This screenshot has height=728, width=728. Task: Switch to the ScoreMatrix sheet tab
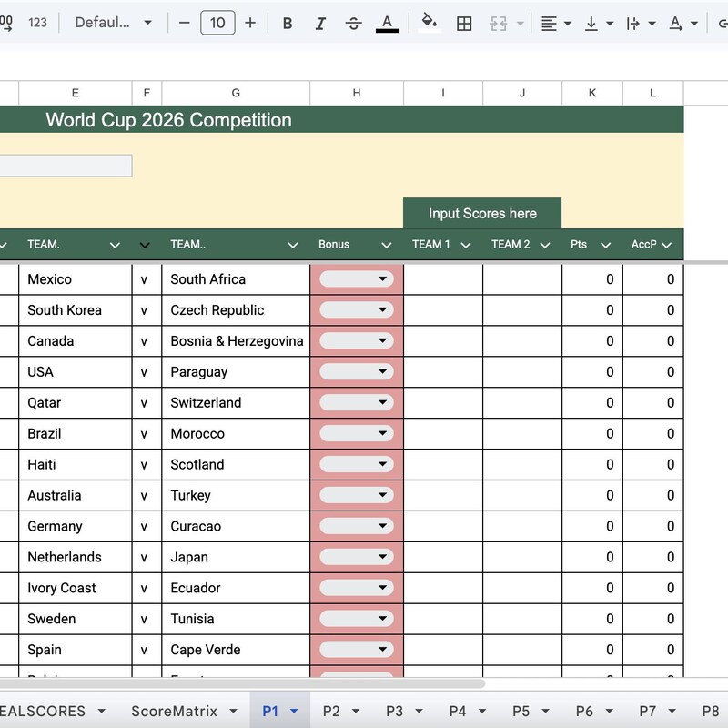[174, 711]
